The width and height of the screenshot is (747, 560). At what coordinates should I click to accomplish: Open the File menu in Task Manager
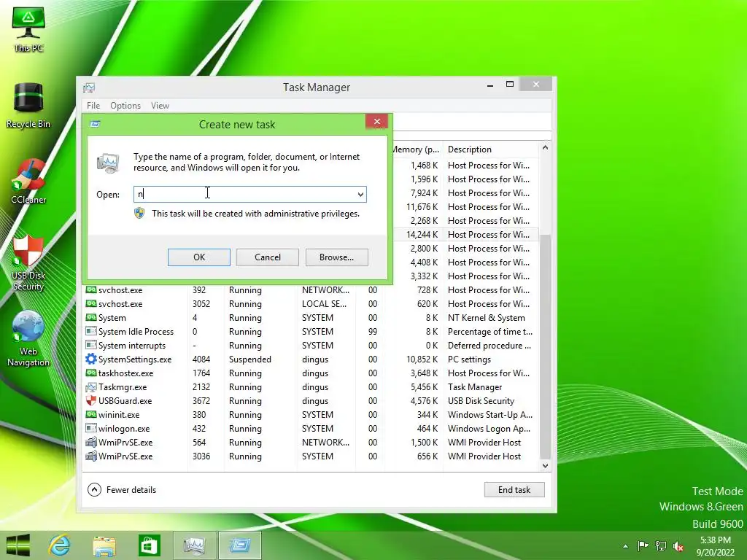point(93,106)
